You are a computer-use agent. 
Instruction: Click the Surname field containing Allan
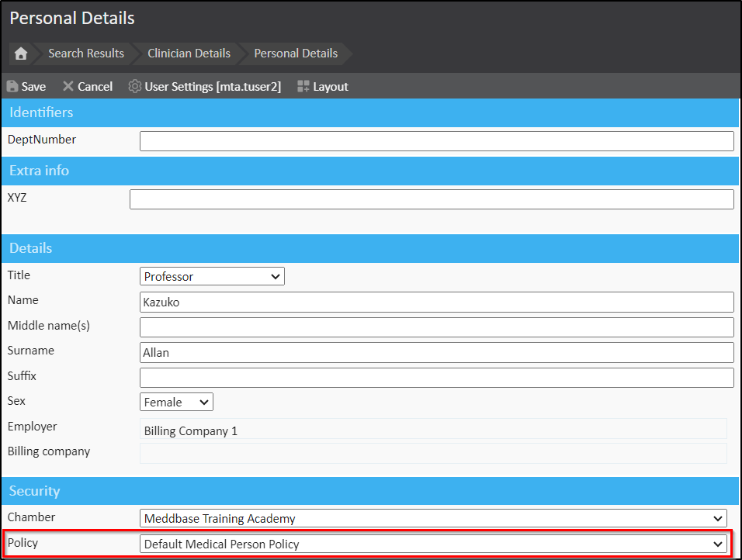436,352
